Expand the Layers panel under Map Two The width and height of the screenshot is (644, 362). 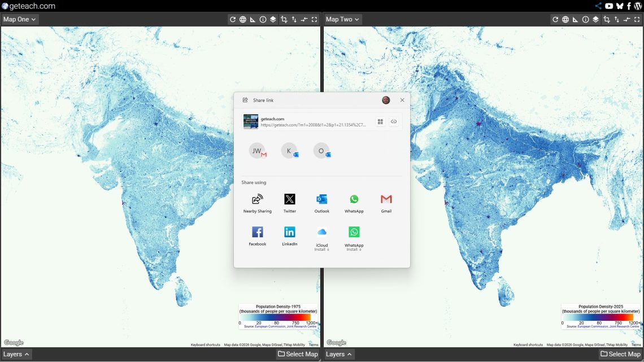point(339,354)
